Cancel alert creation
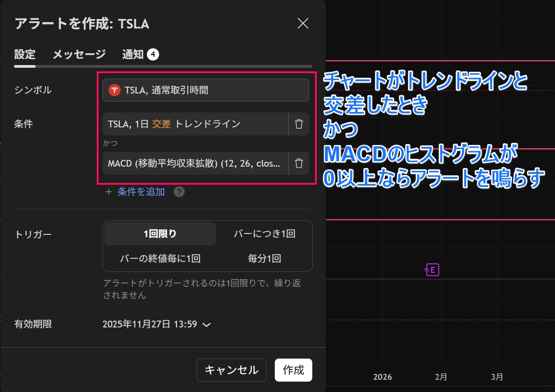 click(x=231, y=369)
